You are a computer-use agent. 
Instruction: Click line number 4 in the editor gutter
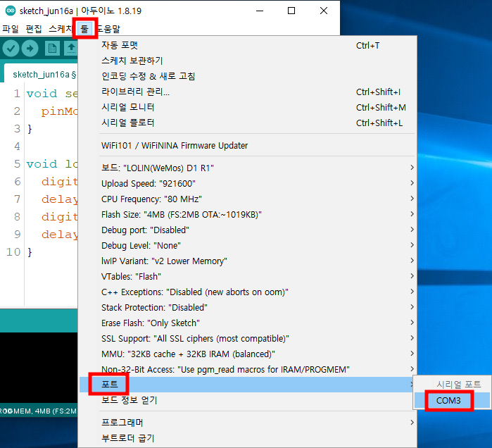point(18,147)
